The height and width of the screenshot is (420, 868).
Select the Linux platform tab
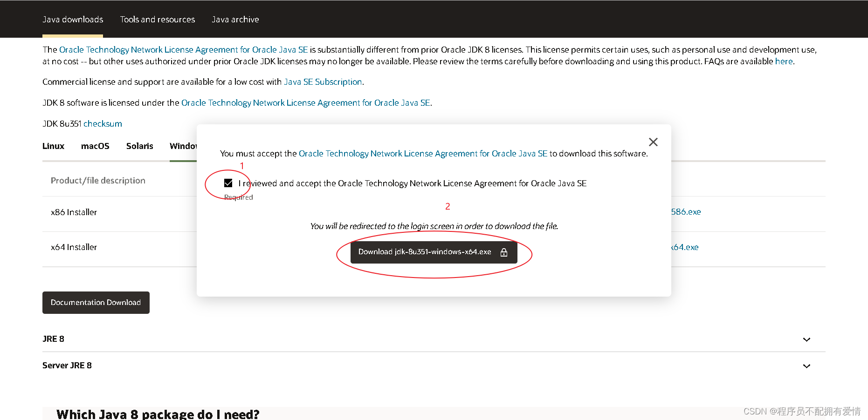[53, 146]
